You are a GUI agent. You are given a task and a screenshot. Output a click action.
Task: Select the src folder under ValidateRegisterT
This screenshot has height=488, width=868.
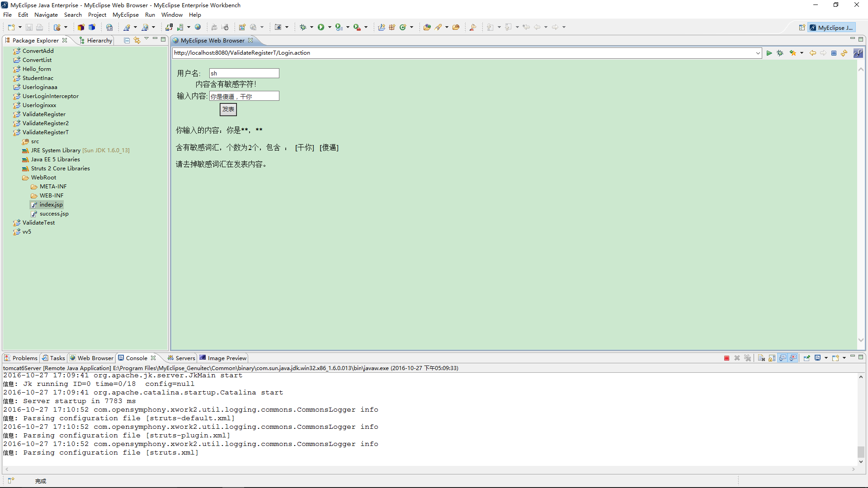pyautogui.click(x=31, y=141)
